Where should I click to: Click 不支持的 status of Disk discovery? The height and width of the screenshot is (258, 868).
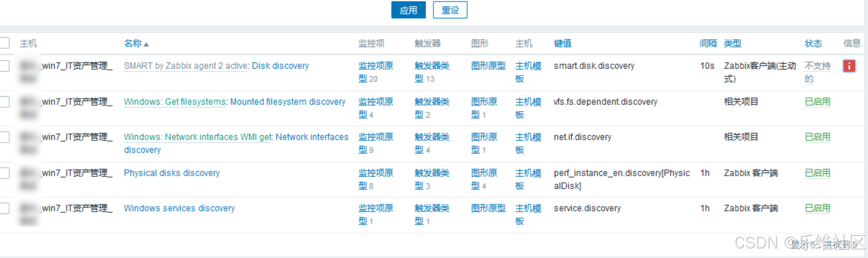pos(817,72)
